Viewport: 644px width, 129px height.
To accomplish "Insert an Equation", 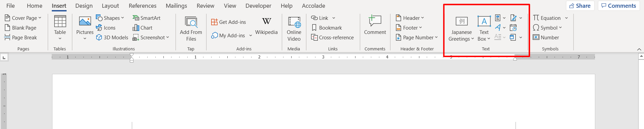I will tap(547, 18).
